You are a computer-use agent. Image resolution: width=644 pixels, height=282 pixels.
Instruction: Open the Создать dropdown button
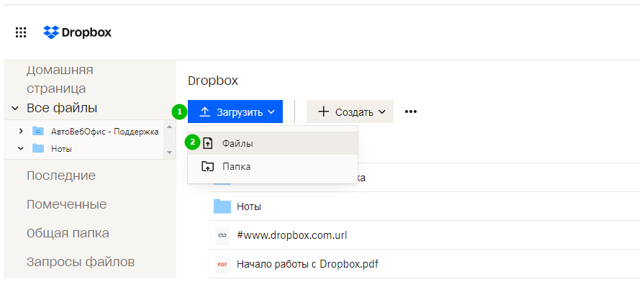pos(350,112)
